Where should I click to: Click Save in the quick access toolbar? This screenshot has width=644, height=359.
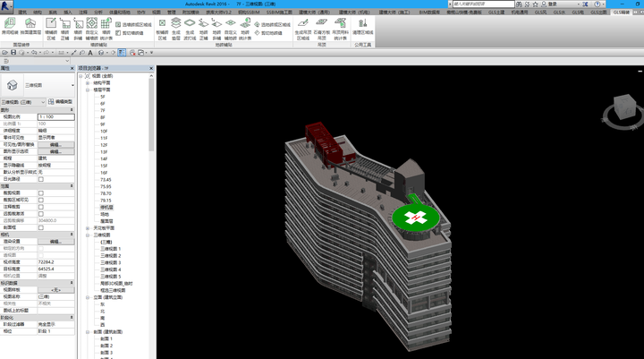coord(13,53)
